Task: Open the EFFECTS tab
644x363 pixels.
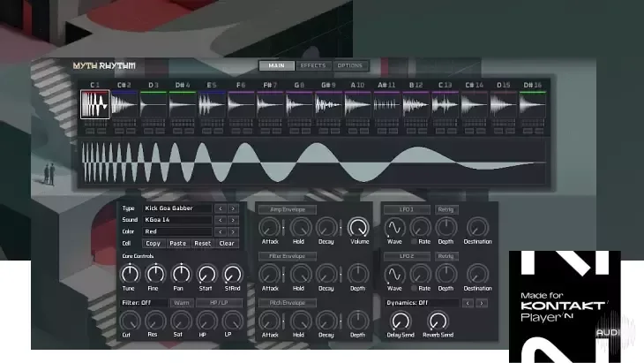Action: point(313,65)
